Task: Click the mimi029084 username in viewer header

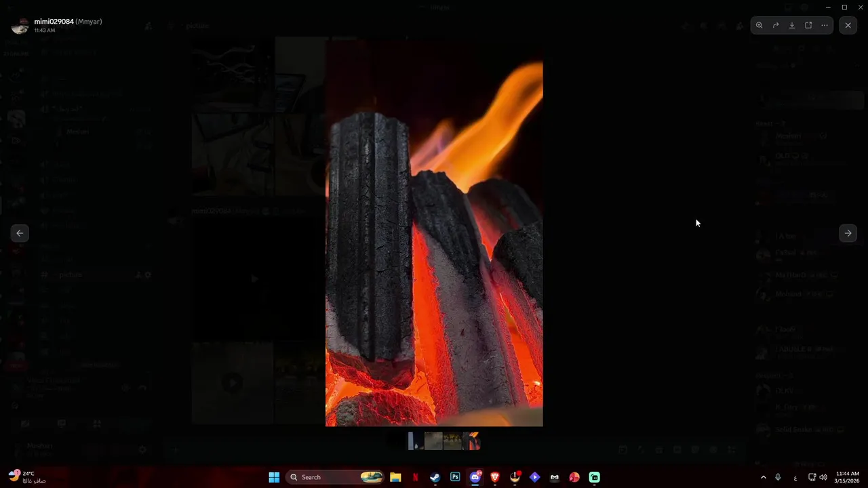Action: coord(54,22)
